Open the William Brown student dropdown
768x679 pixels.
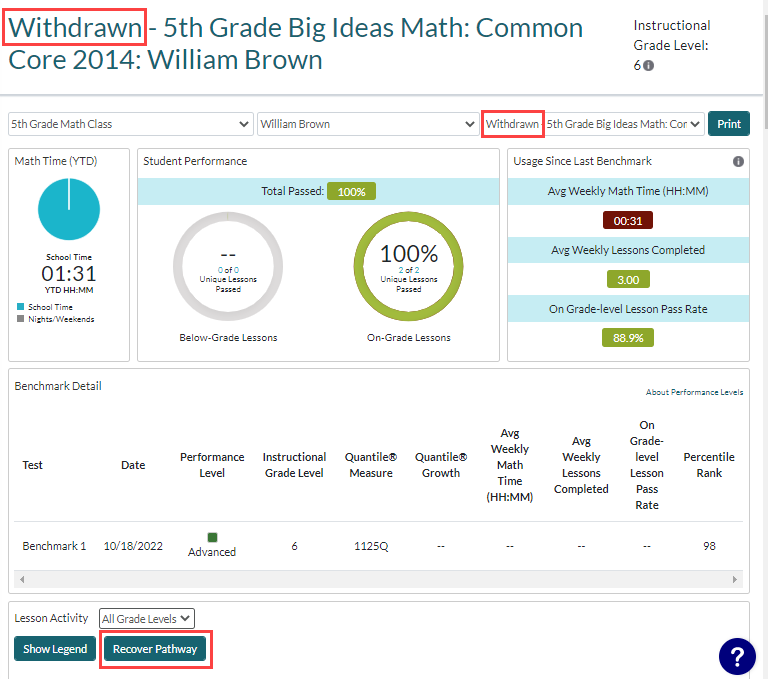coord(368,124)
